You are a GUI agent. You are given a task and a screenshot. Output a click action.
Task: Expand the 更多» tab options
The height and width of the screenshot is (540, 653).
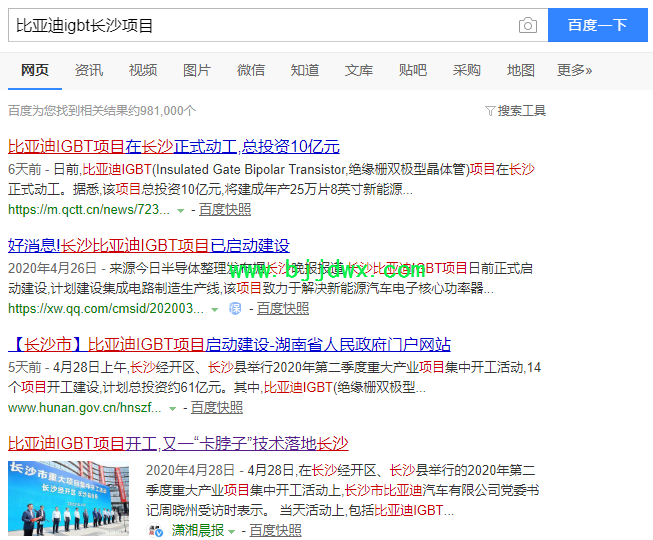coord(575,70)
